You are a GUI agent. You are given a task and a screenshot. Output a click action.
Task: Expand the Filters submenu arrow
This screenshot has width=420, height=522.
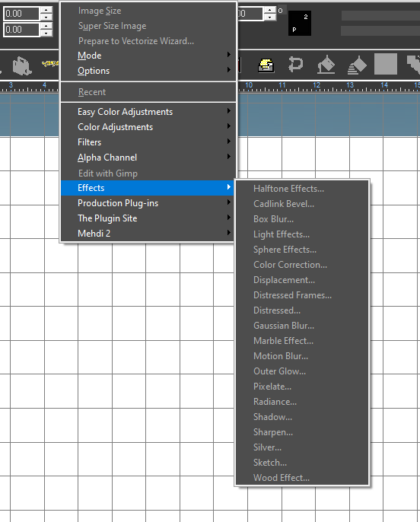tap(228, 142)
